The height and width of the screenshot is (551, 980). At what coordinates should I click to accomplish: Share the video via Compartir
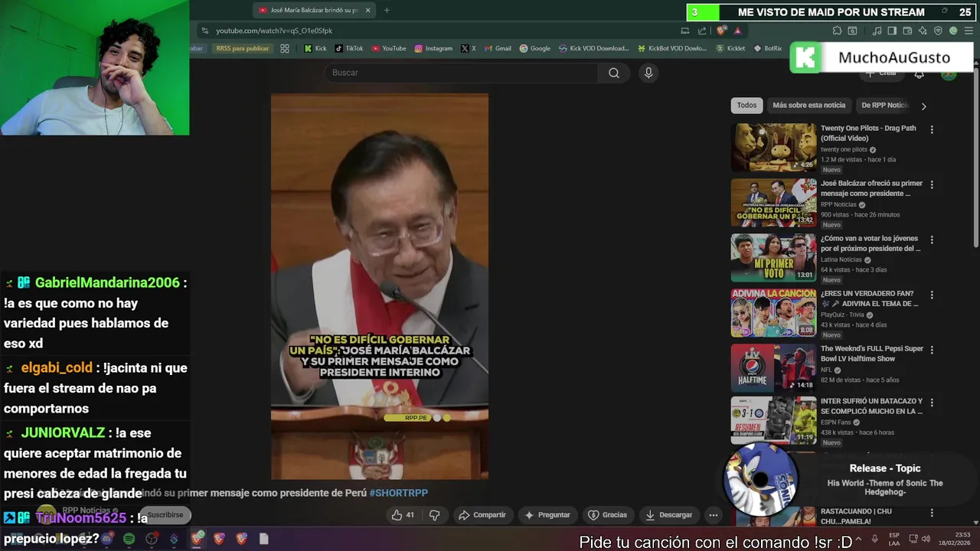[x=482, y=515]
